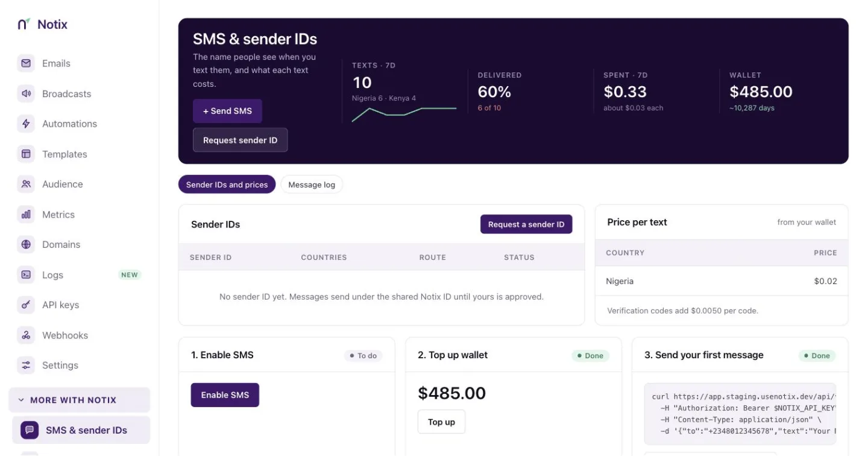Select the Sender IDs and prices tab
Image resolution: width=868 pixels, height=456 pixels.
coord(227,185)
